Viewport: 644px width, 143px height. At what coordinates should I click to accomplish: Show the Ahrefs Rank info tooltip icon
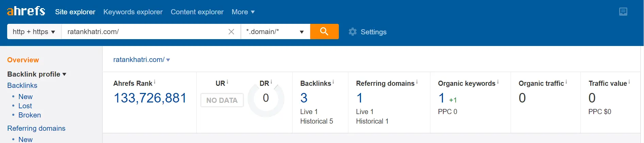pyautogui.click(x=155, y=82)
